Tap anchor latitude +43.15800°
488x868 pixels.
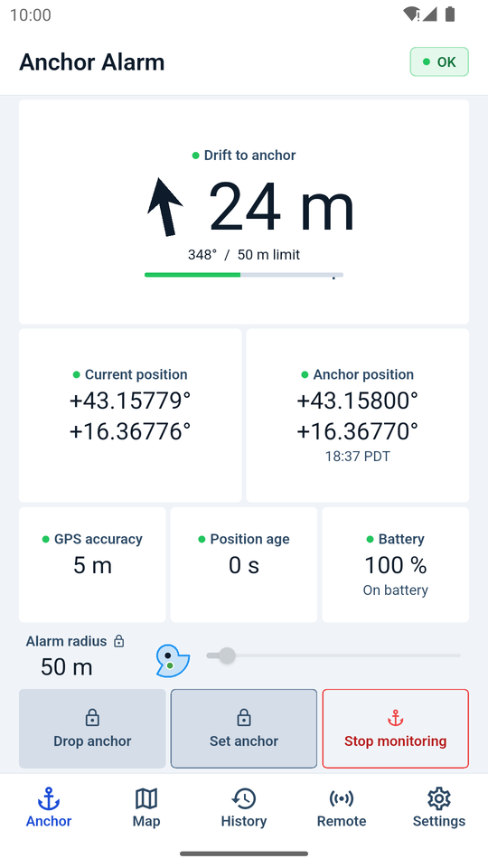[x=358, y=401]
